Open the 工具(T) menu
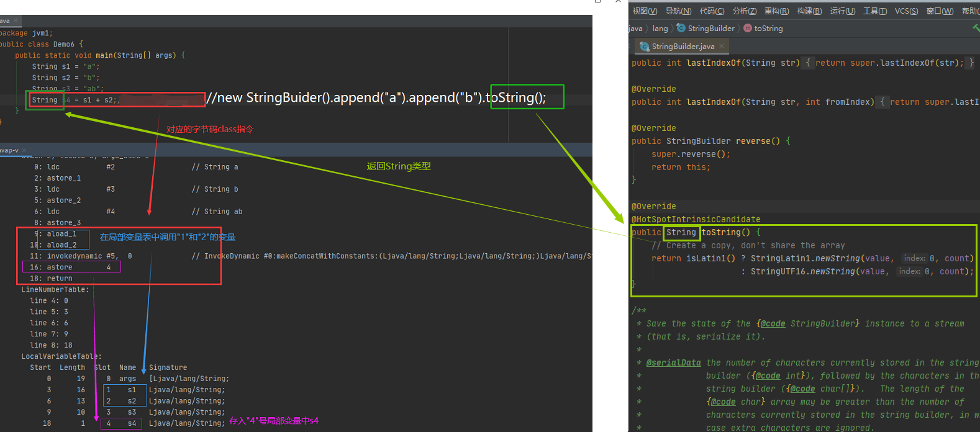Viewport: 980px width, 432px height. (875, 11)
